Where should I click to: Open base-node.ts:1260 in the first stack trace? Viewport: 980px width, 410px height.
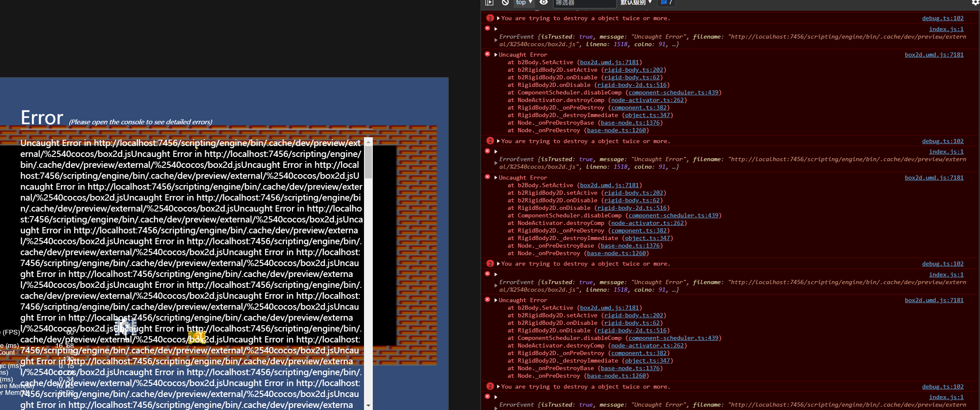click(616, 131)
